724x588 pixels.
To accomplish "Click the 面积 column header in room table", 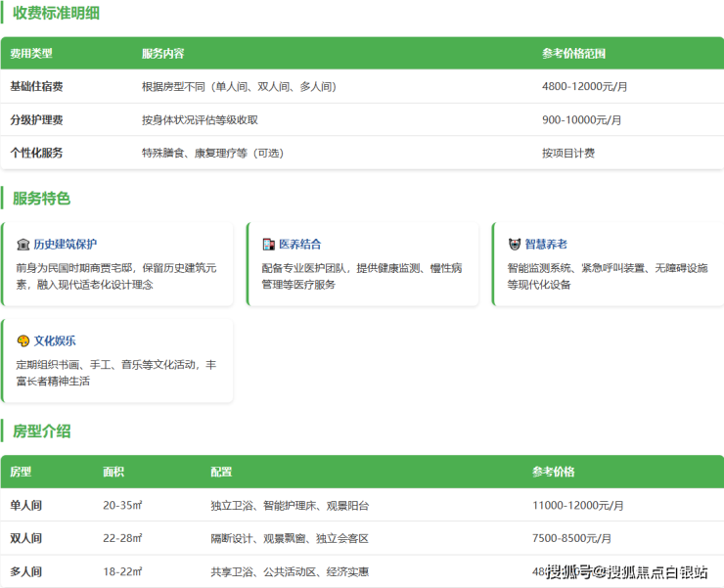I will 113,472.
